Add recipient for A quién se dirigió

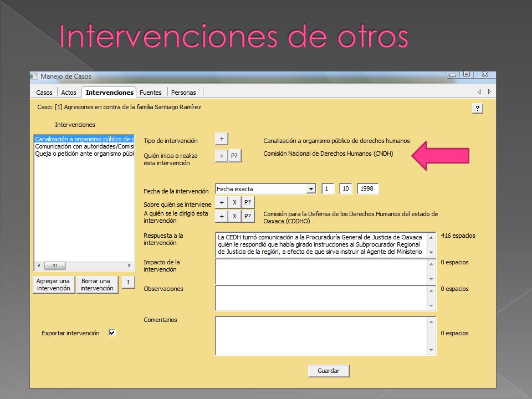point(222,216)
